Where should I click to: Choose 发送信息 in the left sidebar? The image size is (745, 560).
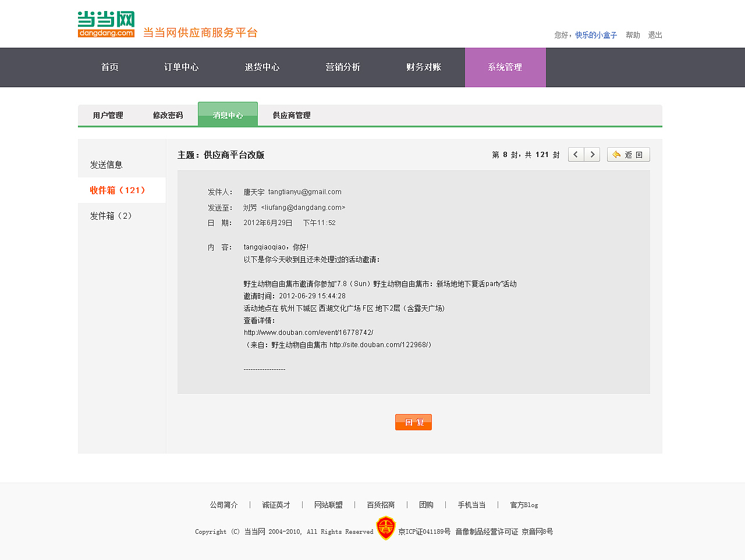(107, 165)
